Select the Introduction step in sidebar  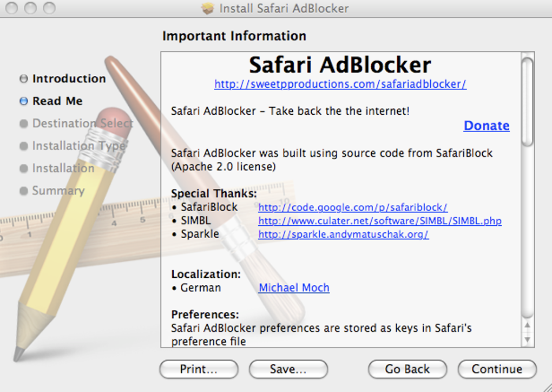pyautogui.click(x=69, y=79)
